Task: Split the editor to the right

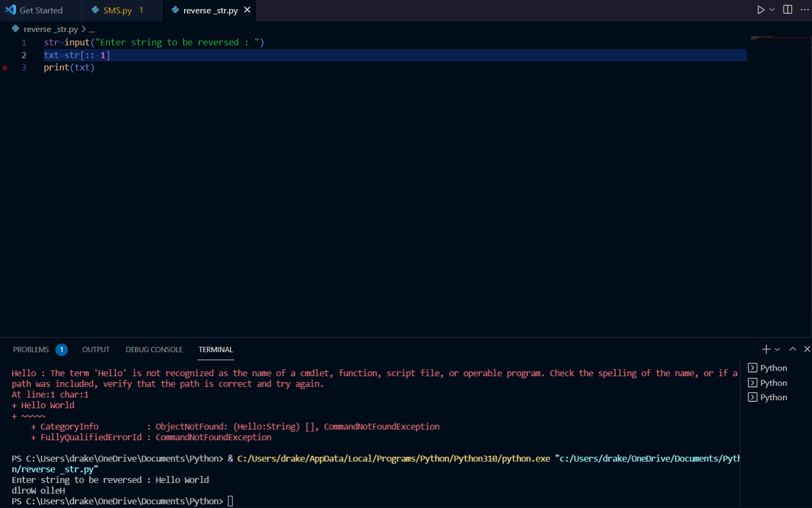Action: pyautogui.click(x=787, y=10)
